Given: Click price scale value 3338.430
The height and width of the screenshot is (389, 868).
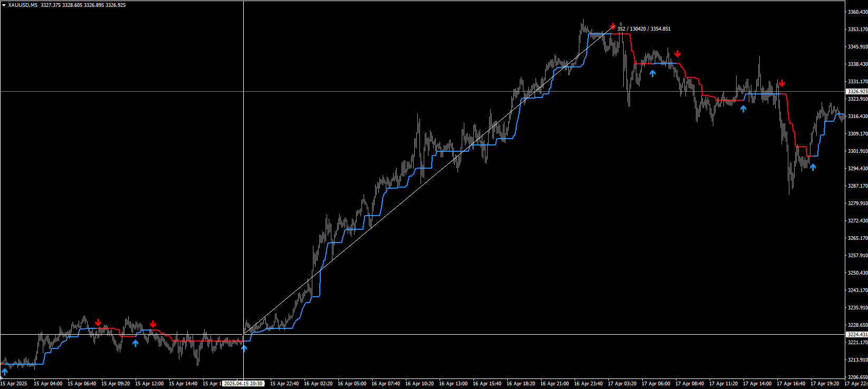Looking at the screenshot, I should 857,64.
